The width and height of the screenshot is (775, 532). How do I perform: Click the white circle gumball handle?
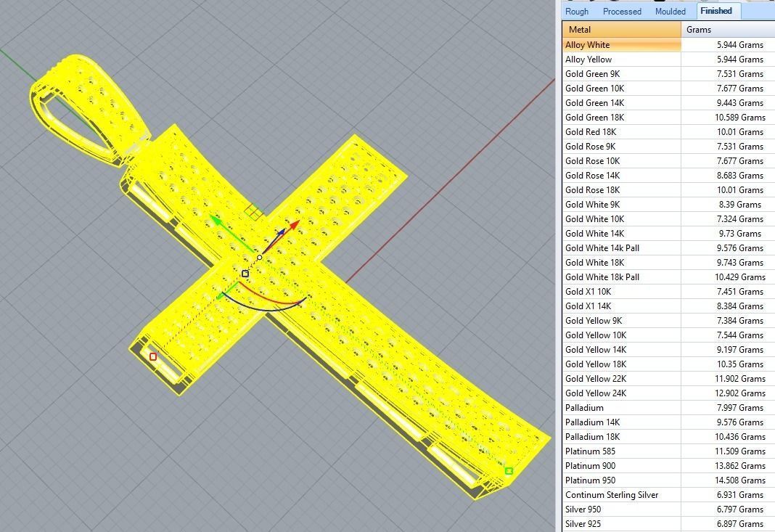point(260,258)
